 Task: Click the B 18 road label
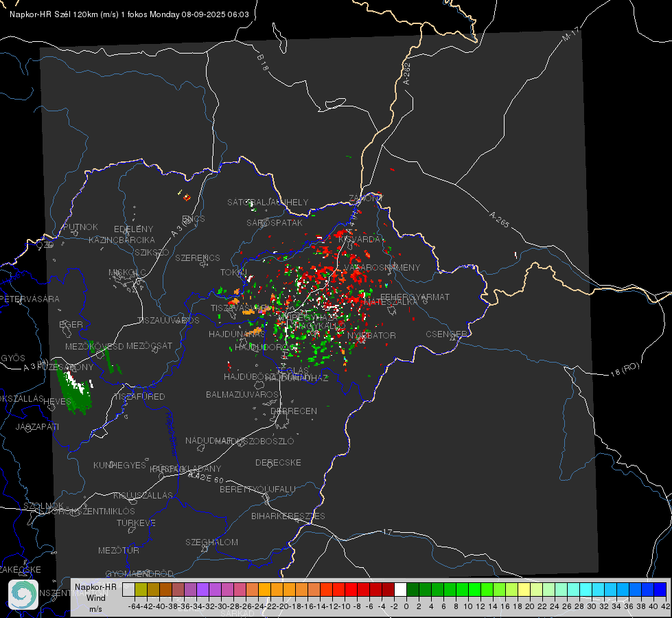point(263,62)
